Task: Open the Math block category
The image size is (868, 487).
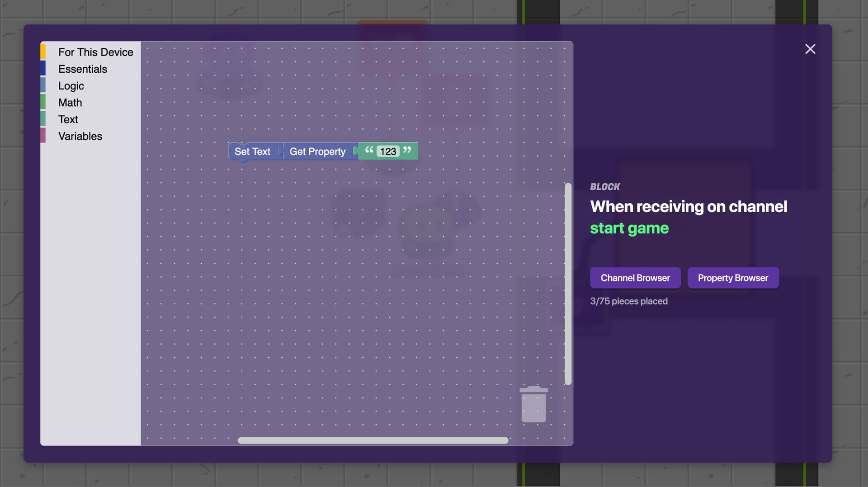Action: point(70,103)
